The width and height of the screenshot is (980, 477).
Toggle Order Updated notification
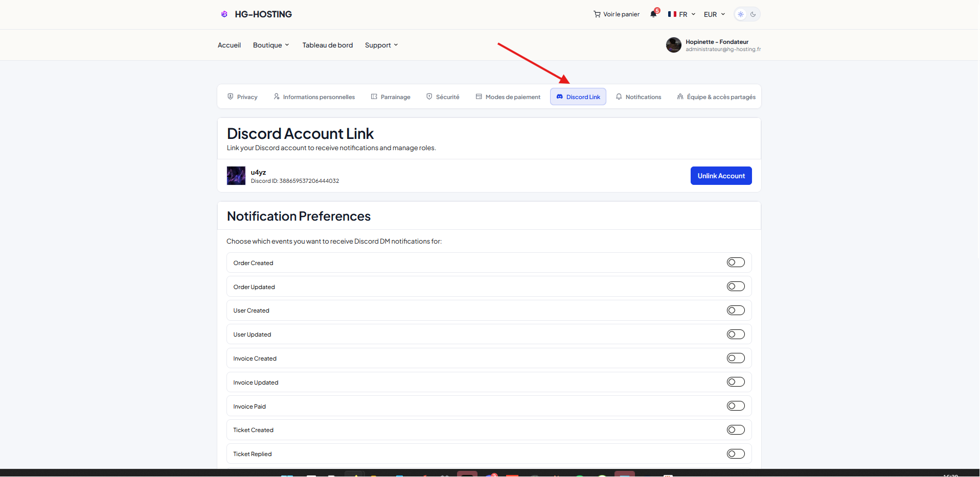[x=736, y=287]
